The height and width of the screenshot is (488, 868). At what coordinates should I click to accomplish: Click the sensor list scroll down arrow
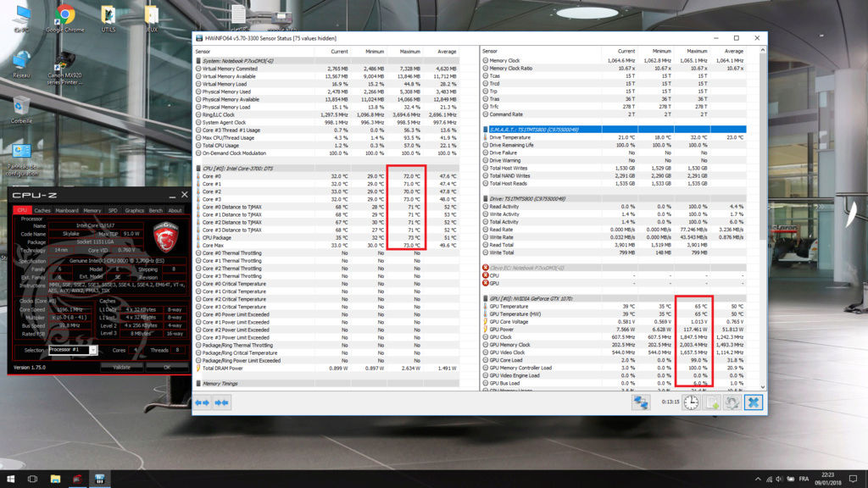point(763,387)
